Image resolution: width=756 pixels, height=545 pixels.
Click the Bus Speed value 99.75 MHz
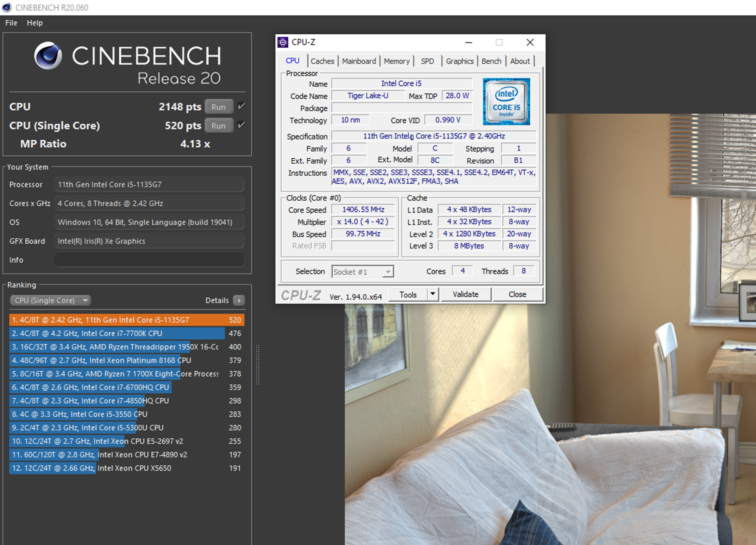pyautogui.click(x=363, y=234)
